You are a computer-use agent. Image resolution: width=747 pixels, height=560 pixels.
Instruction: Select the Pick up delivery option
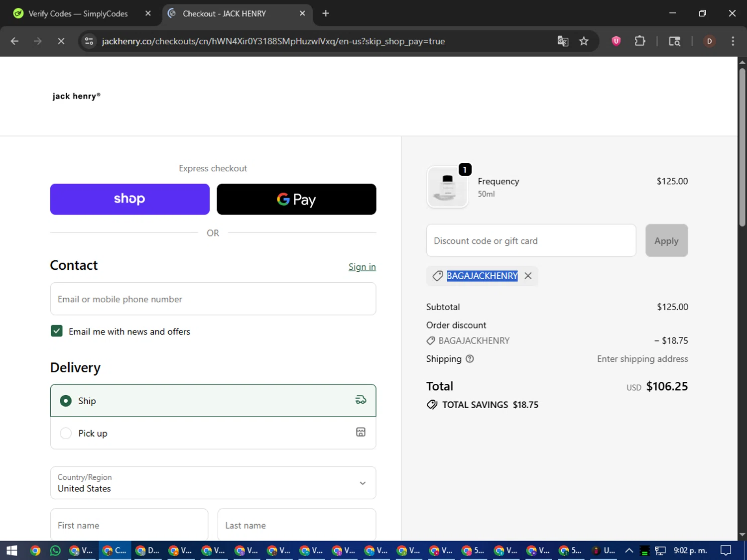point(213,433)
